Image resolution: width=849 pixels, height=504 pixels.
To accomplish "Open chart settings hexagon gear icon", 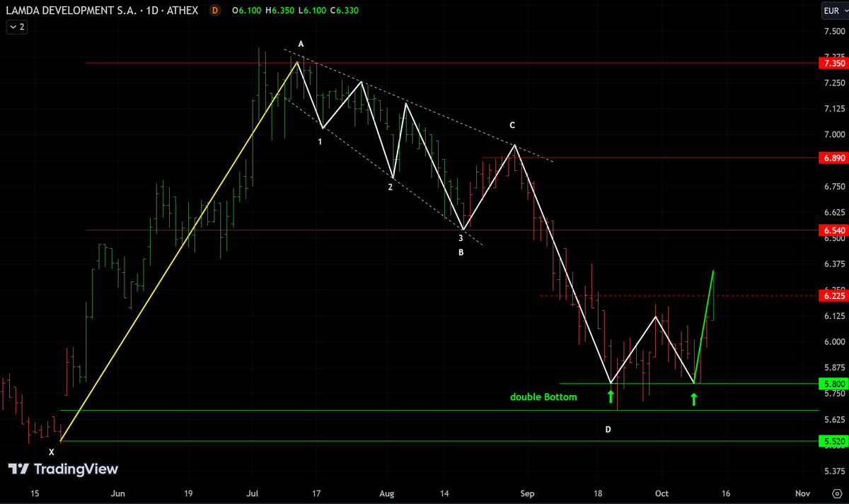I will 836,493.
